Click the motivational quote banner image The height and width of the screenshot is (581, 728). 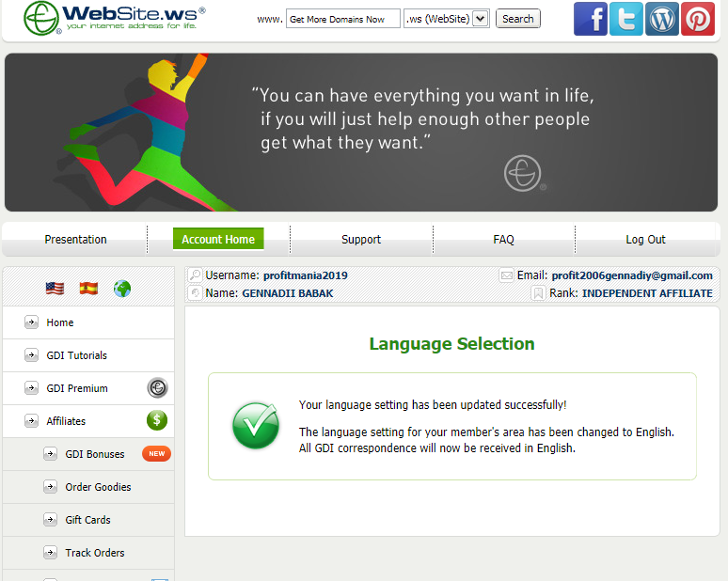(361, 133)
